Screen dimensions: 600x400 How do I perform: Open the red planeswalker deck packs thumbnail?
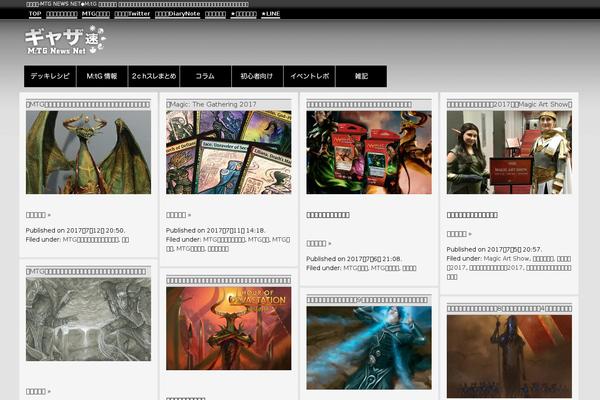click(x=369, y=152)
